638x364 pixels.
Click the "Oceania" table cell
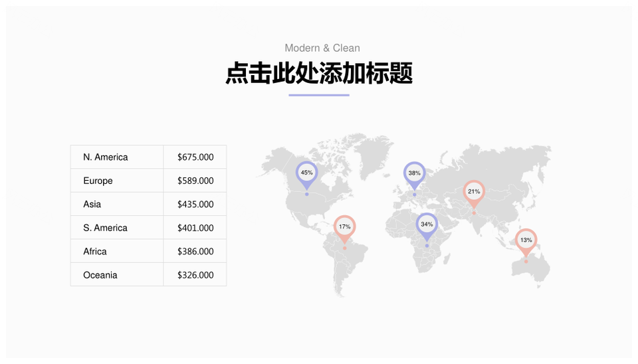click(117, 275)
